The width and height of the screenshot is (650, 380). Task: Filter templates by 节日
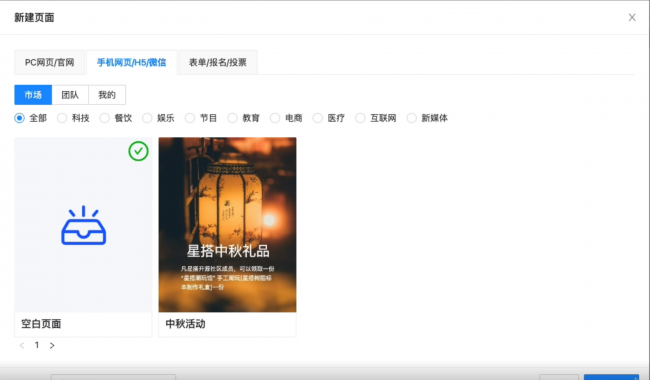(x=190, y=118)
